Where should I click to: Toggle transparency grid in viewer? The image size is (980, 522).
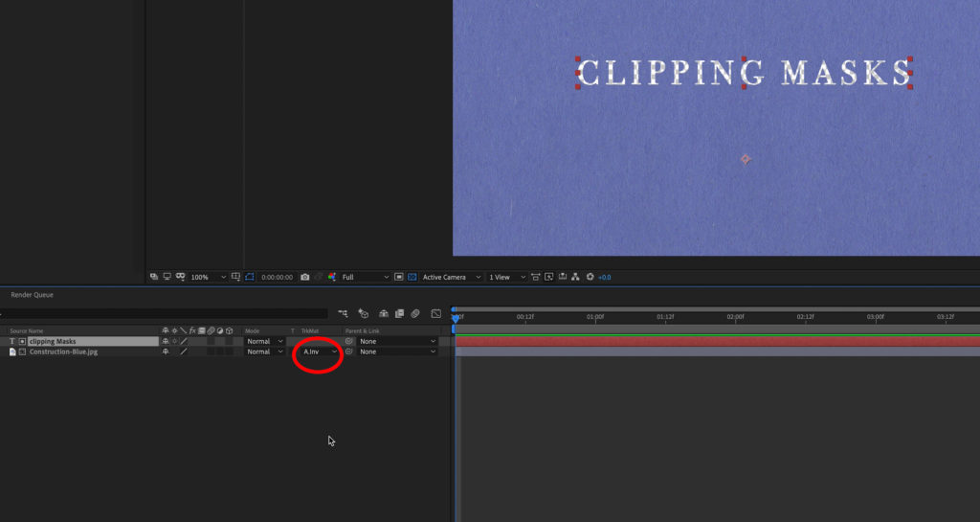412,277
